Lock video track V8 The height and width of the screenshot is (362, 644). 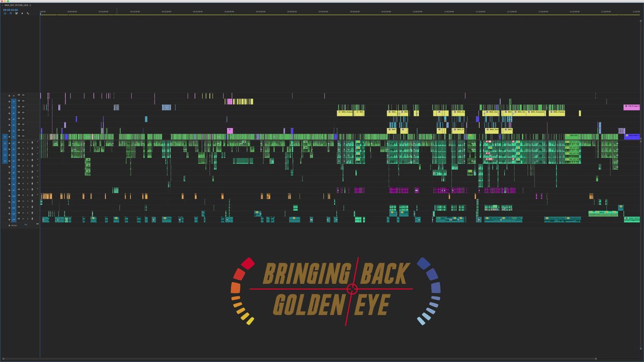pyautogui.click(x=9, y=95)
